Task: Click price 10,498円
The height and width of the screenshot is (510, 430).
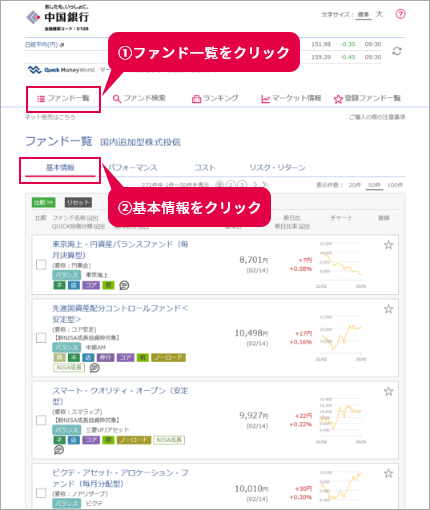Action: point(251,333)
